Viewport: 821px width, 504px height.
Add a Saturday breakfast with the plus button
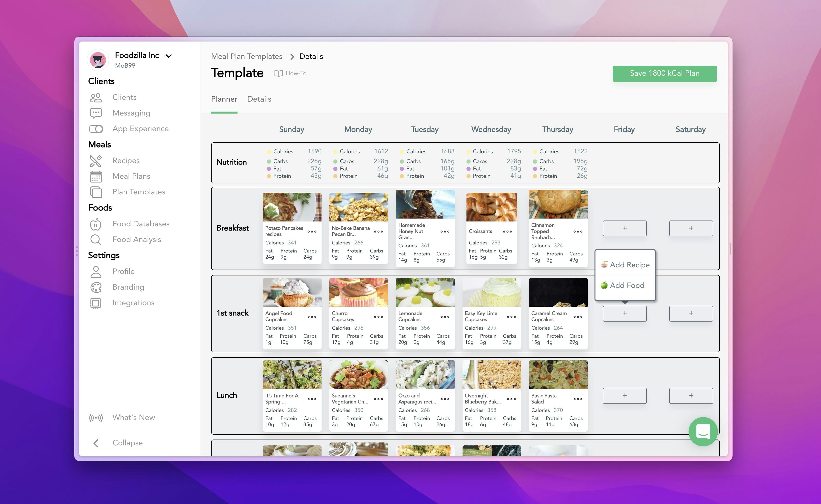[x=691, y=228]
